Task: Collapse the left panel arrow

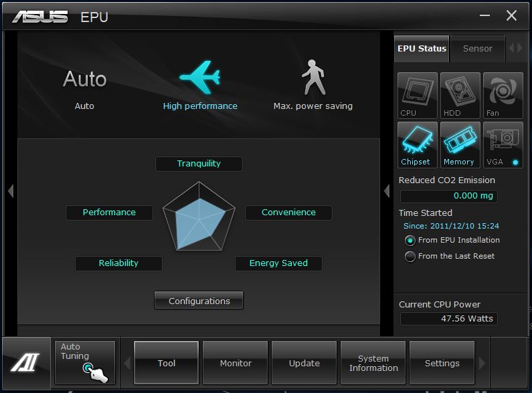Action: pos(11,191)
